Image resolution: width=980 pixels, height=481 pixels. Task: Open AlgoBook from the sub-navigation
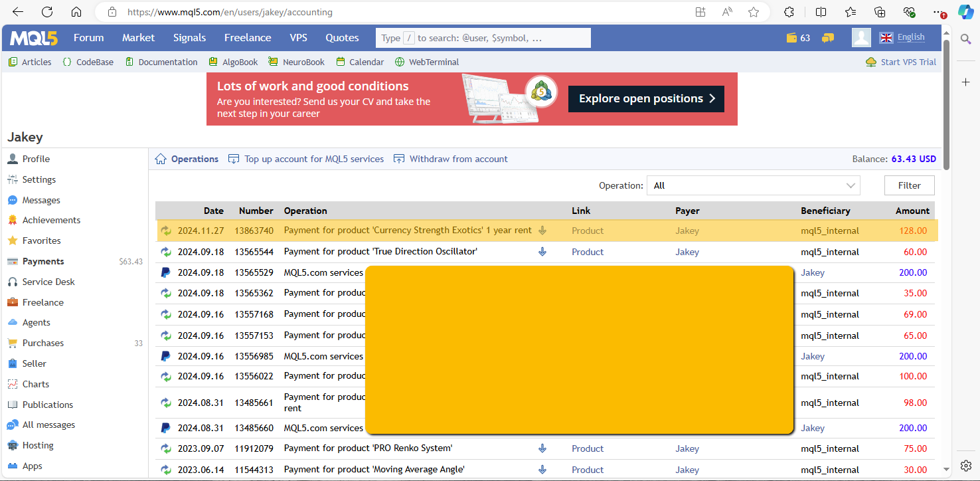coord(233,62)
